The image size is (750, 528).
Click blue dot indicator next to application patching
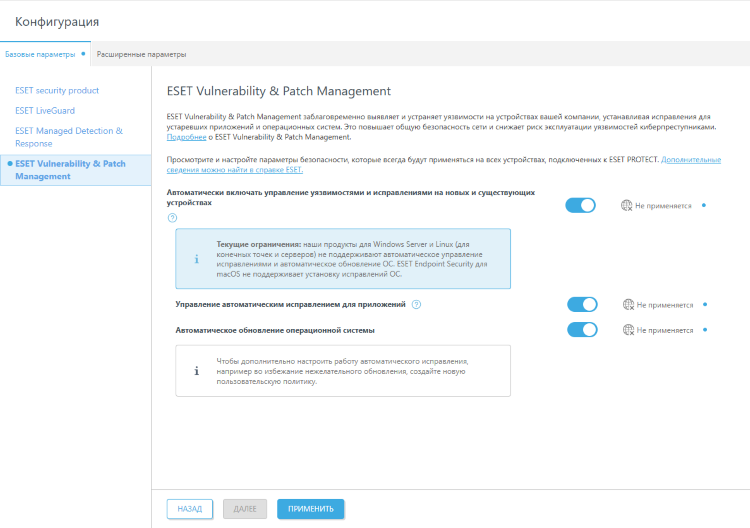705,304
